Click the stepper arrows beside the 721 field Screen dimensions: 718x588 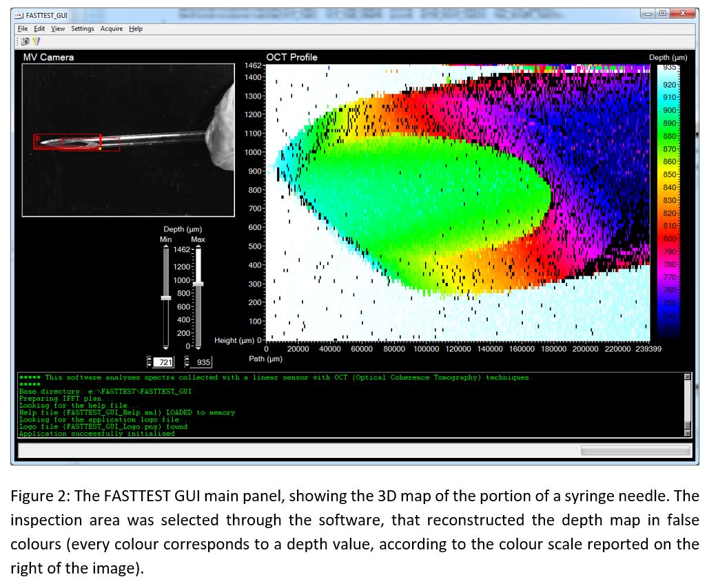point(150,362)
